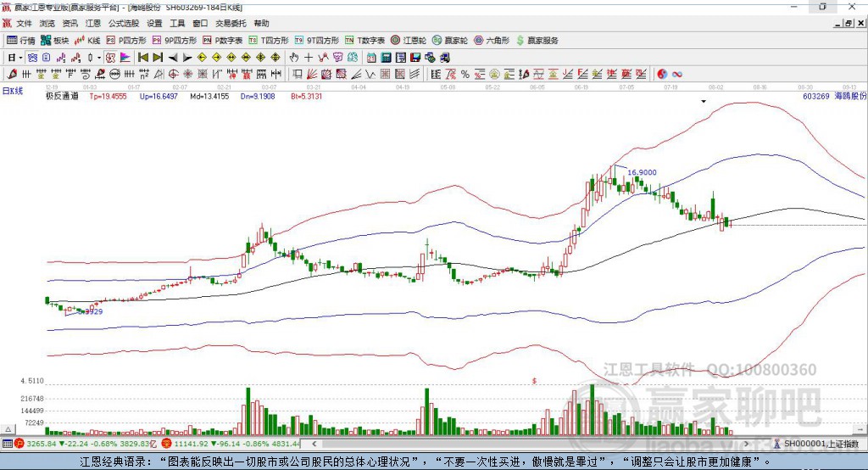Jump to first bar with skip-start icon

click(x=143, y=58)
